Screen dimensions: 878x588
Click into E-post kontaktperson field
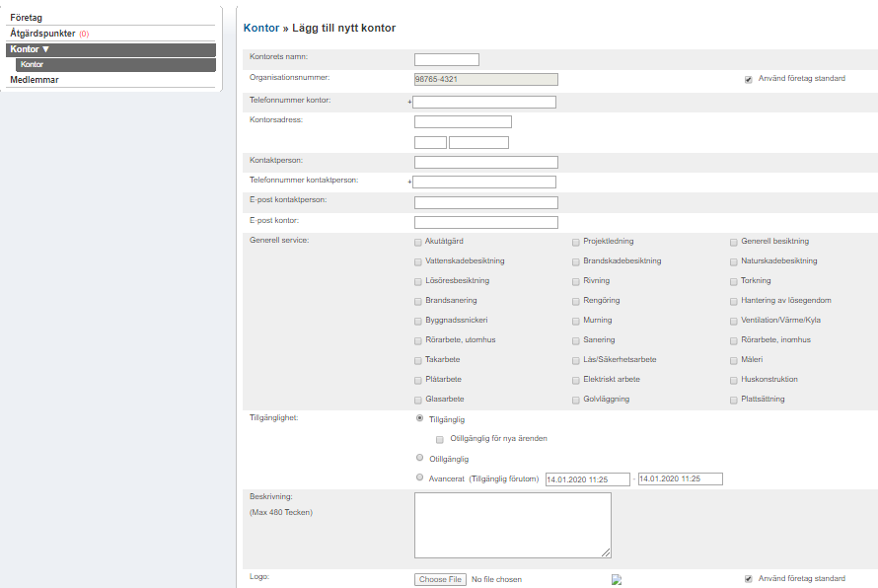pos(485,202)
